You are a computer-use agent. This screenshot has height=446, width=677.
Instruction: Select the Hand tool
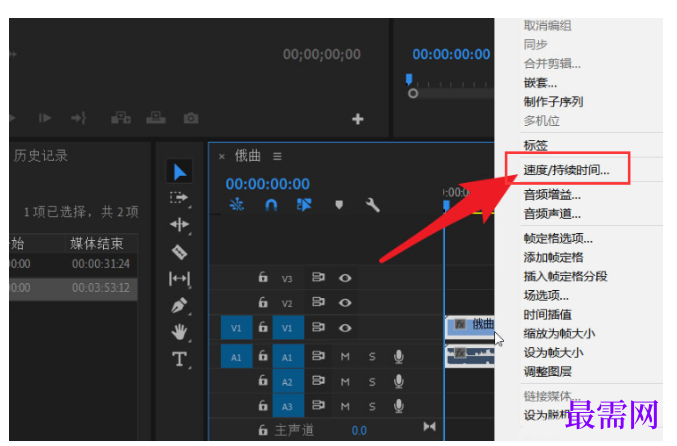(179, 332)
